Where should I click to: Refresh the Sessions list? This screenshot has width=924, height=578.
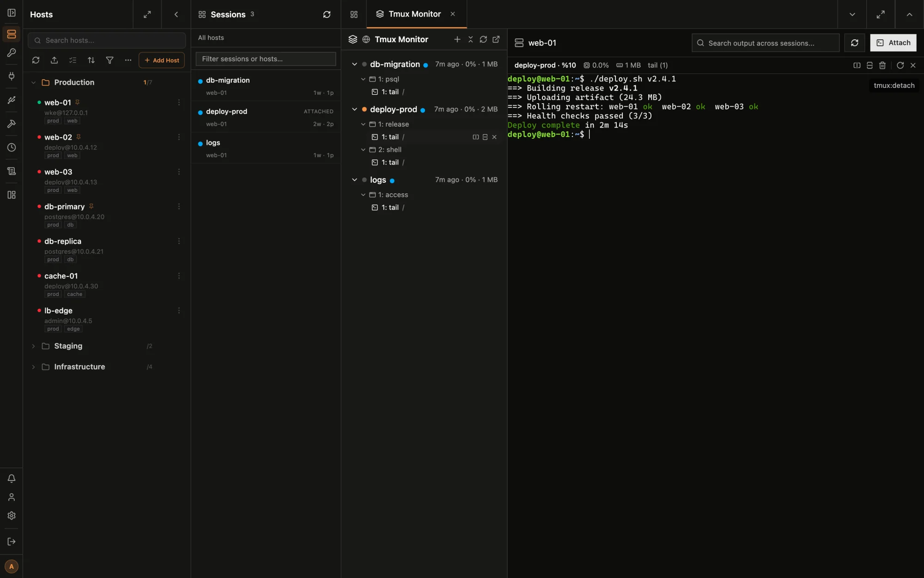pyautogui.click(x=327, y=14)
